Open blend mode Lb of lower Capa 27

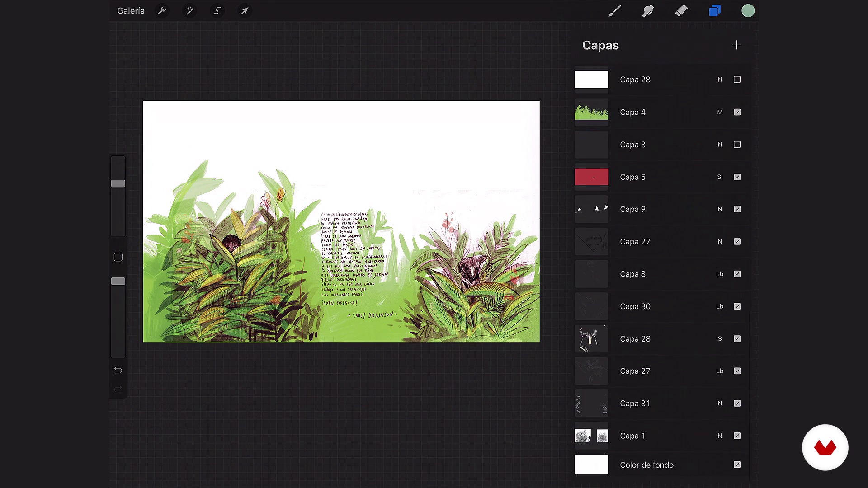[720, 371]
